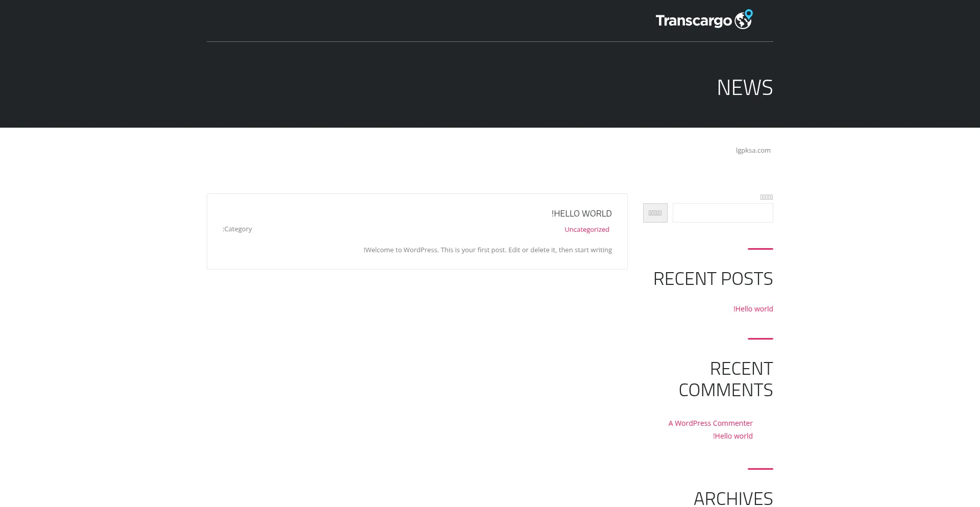
Task: Select the NEWS page heading
Action: pyautogui.click(x=745, y=87)
